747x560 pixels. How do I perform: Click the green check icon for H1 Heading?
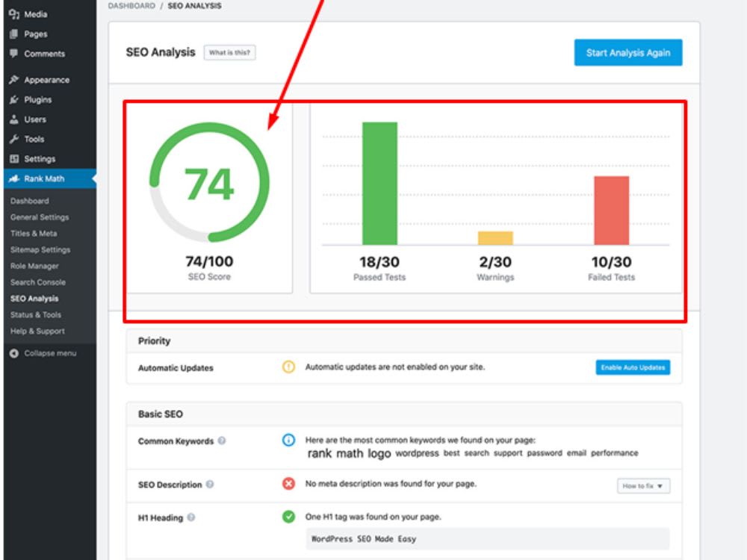coord(288,517)
